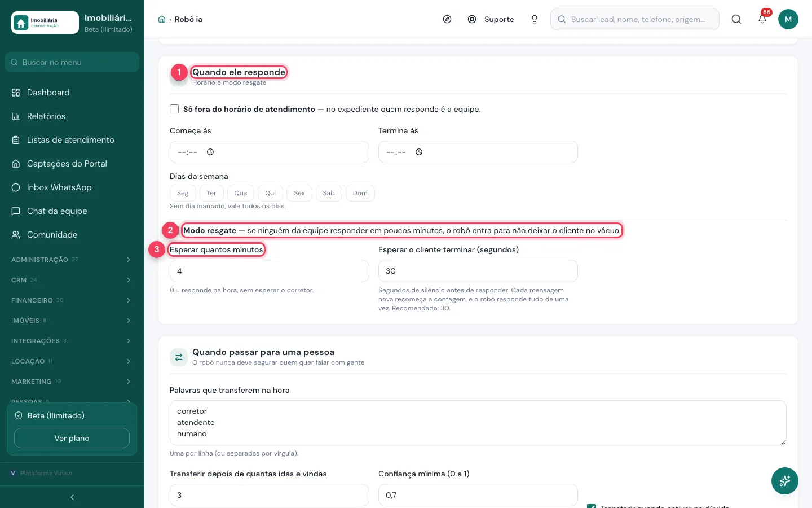The width and height of the screenshot is (812, 508).
Task: Open the compass explore icon
Action: pyautogui.click(x=447, y=19)
